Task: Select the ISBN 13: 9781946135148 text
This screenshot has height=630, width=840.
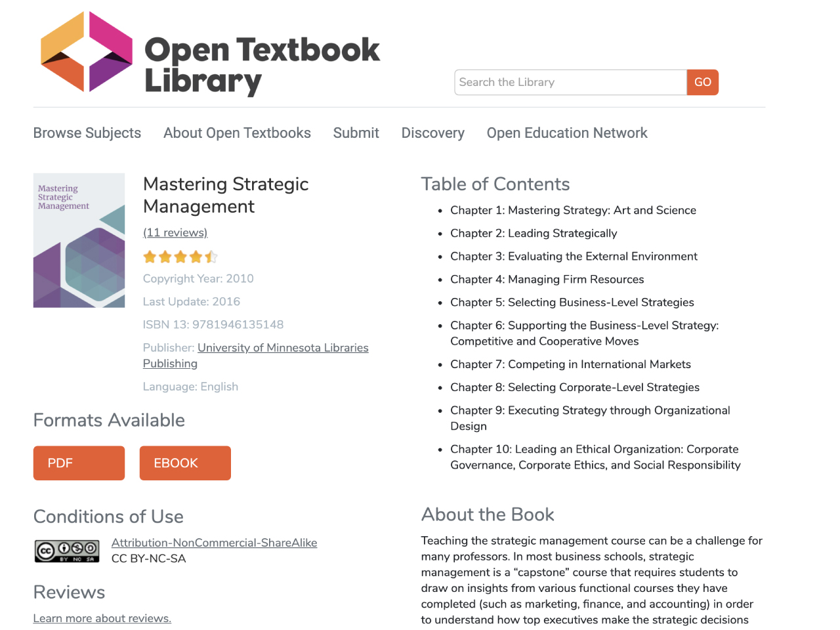Action: 213,324
